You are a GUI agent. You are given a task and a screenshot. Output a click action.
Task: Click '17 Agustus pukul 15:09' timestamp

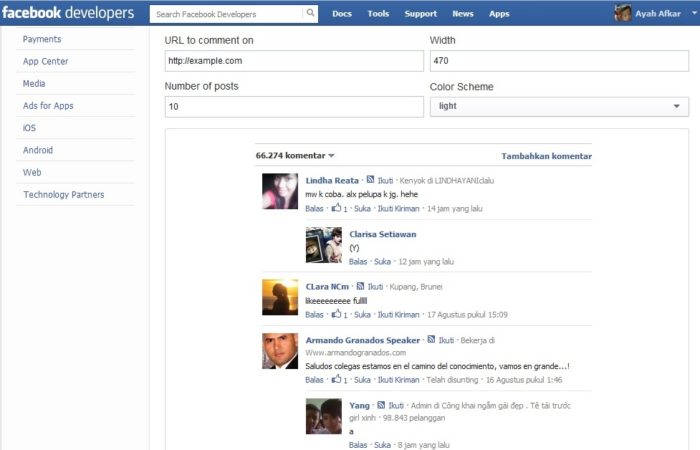[x=467, y=315]
